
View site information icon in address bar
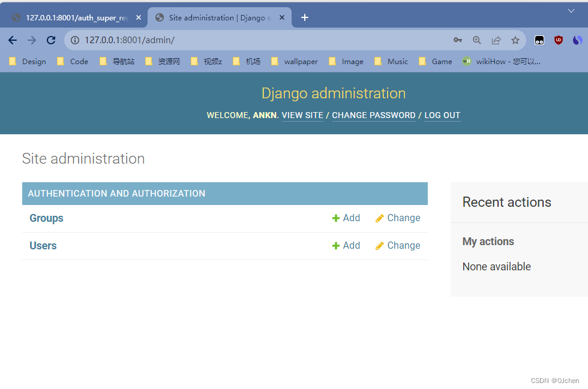click(75, 40)
